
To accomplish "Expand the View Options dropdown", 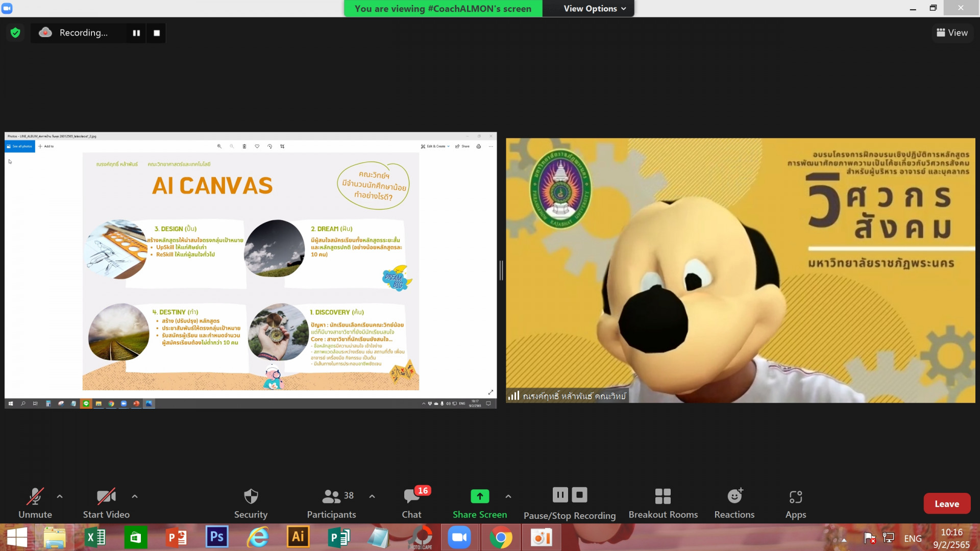I will click(594, 9).
